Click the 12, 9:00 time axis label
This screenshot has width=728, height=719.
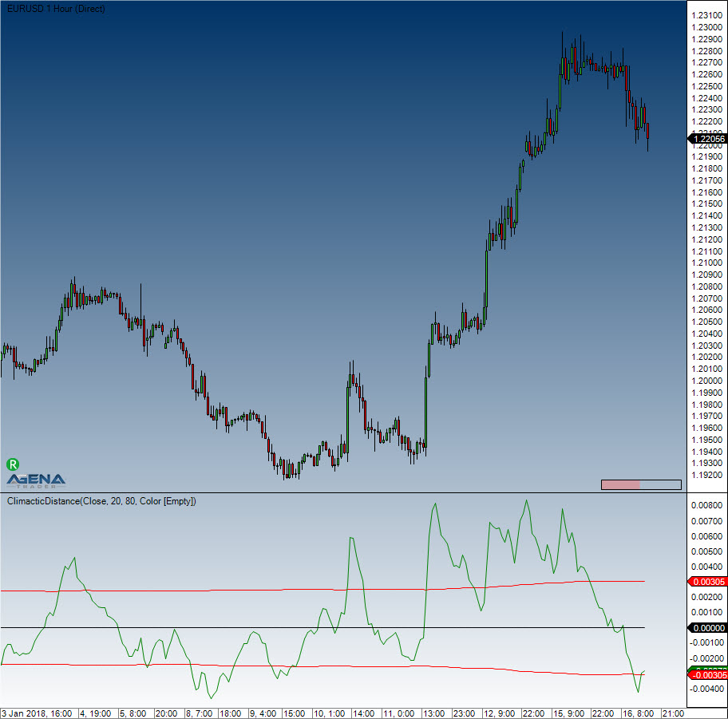(x=499, y=713)
